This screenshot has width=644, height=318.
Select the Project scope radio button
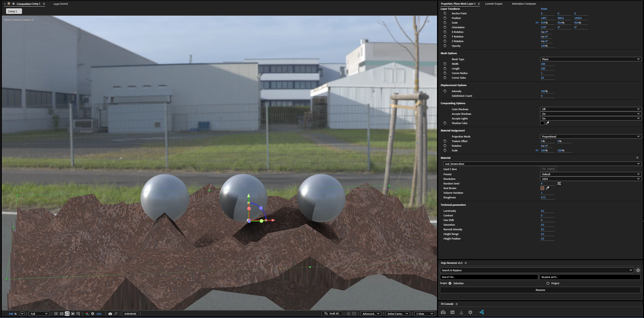[548, 283]
